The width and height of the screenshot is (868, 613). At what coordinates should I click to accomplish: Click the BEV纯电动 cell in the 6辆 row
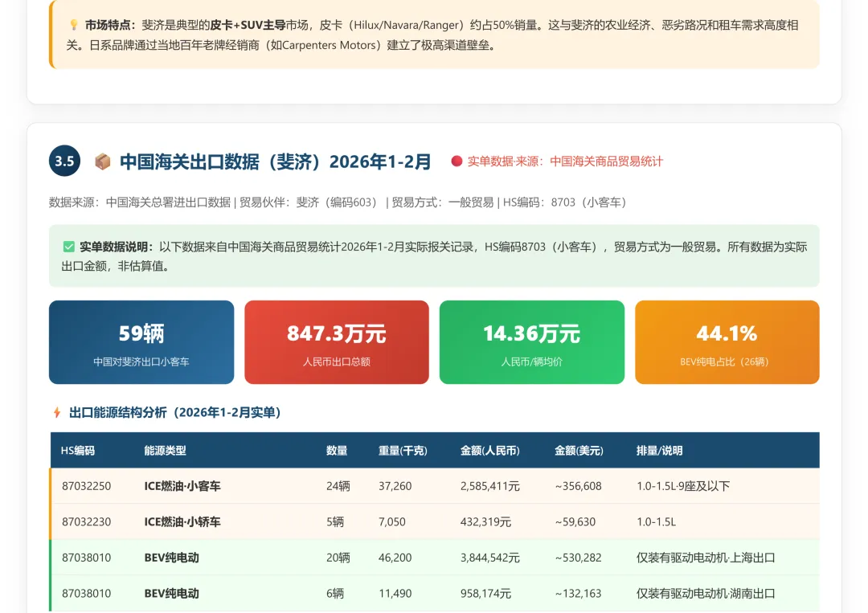[172, 593]
